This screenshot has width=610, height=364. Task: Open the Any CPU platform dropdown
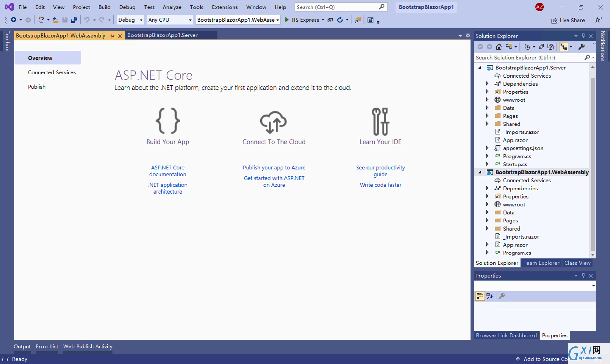click(190, 20)
